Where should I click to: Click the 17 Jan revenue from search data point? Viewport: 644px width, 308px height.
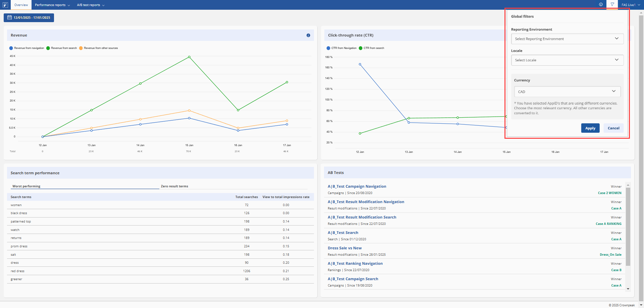(x=287, y=82)
